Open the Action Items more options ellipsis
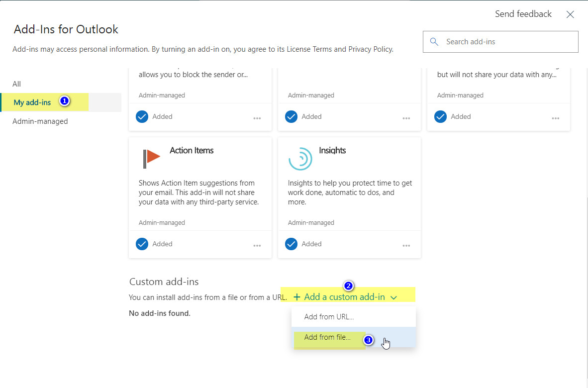 pos(257,245)
